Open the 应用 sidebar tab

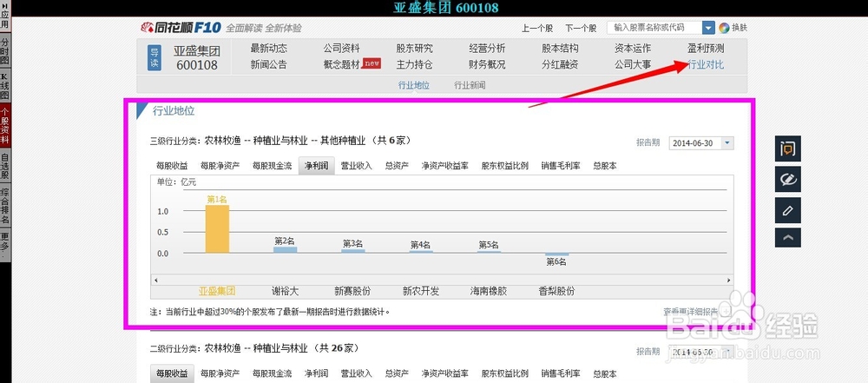[4, 16]
